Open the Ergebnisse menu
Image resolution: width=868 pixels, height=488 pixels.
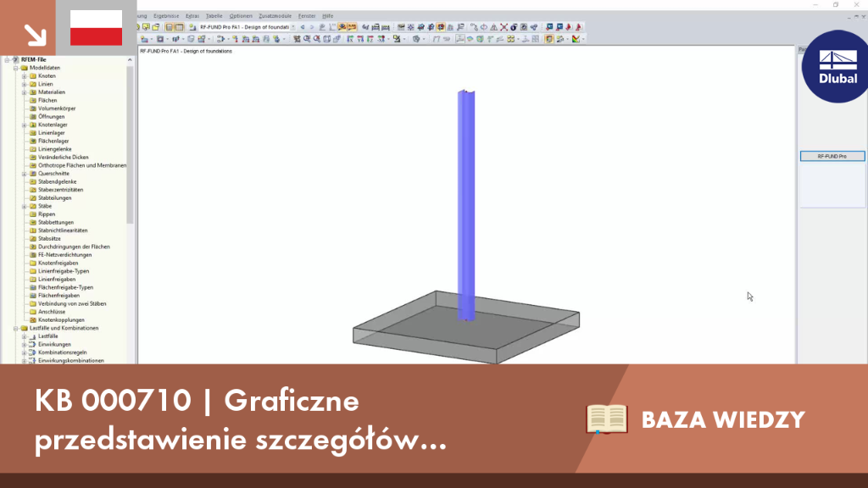(x=166, y=16)
